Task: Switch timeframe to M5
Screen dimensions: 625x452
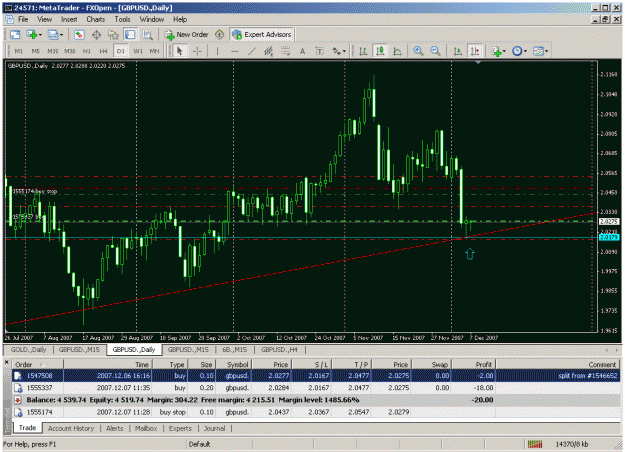Action: point(35,51)
